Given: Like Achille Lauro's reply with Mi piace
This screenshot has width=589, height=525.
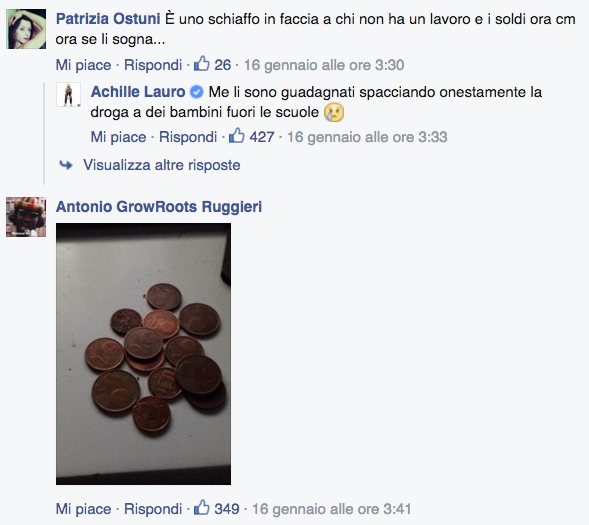Looking at the screenshot, I should click(118, 137).
